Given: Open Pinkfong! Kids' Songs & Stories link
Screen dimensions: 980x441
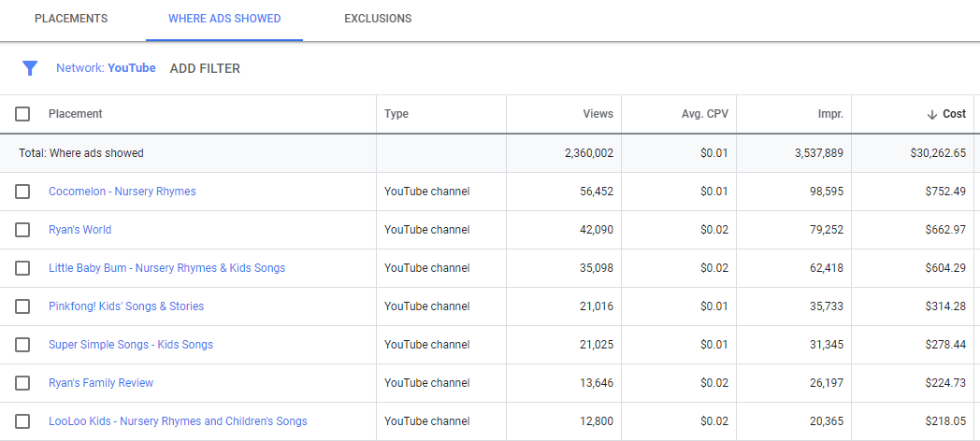Looking at the screenshot, I should (126, 306).
